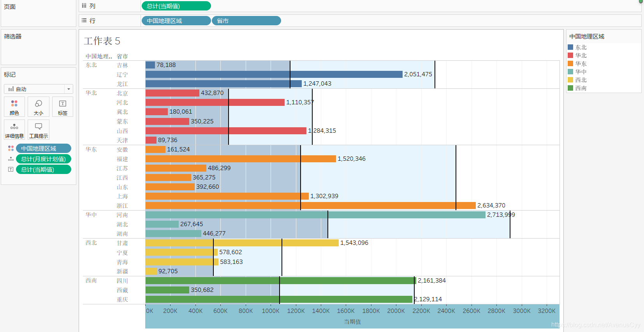The height and width of the screenshot is (332, 644).
Task: Click label icon beside 总计(当期值) marks pill
Action: click(11, 169)
